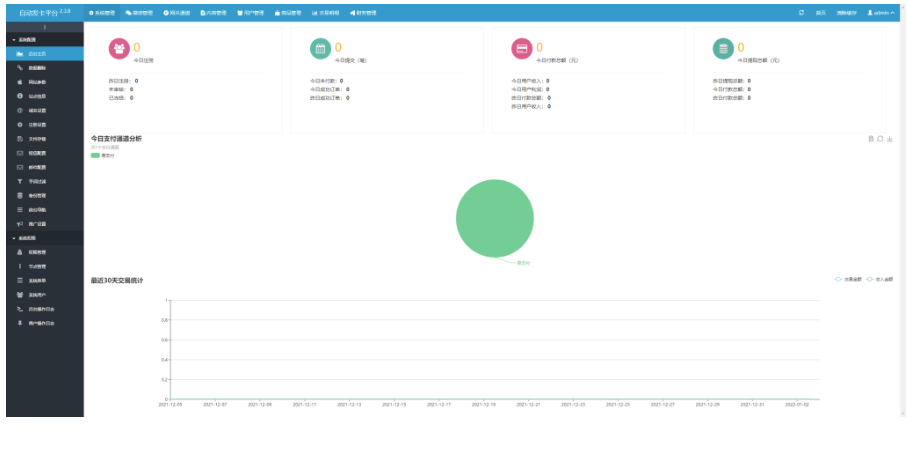909x449 pixels.
Task: Toggle 收入金额 series in line chart legend
Action: [x=879, y=279]
